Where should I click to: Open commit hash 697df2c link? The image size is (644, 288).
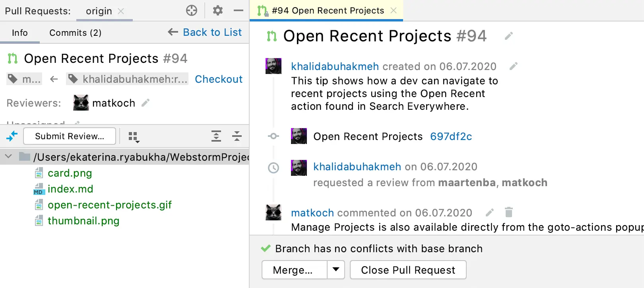tap(451, 136)
